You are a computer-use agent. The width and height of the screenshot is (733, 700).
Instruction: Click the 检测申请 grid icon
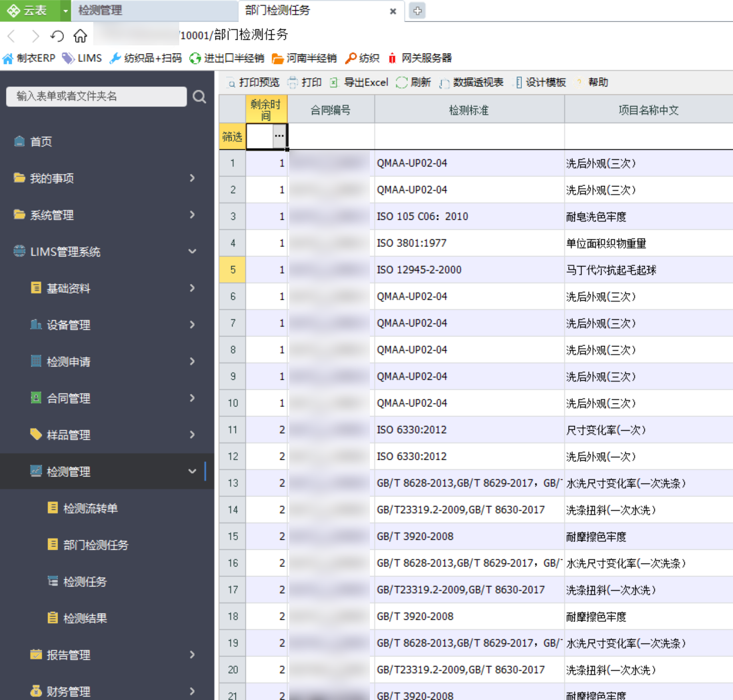tap(35, 361)
